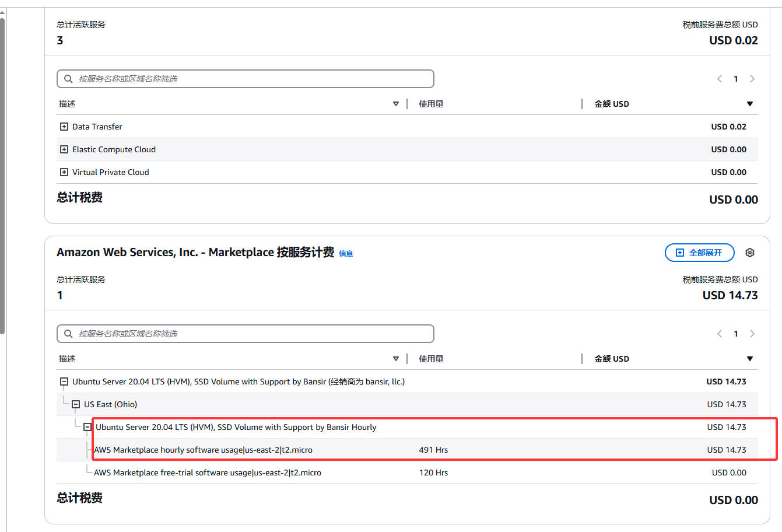Viewport: 782px width, 532px height.
Task: Go to previous page in AWS services table
Action: point(720,79)
